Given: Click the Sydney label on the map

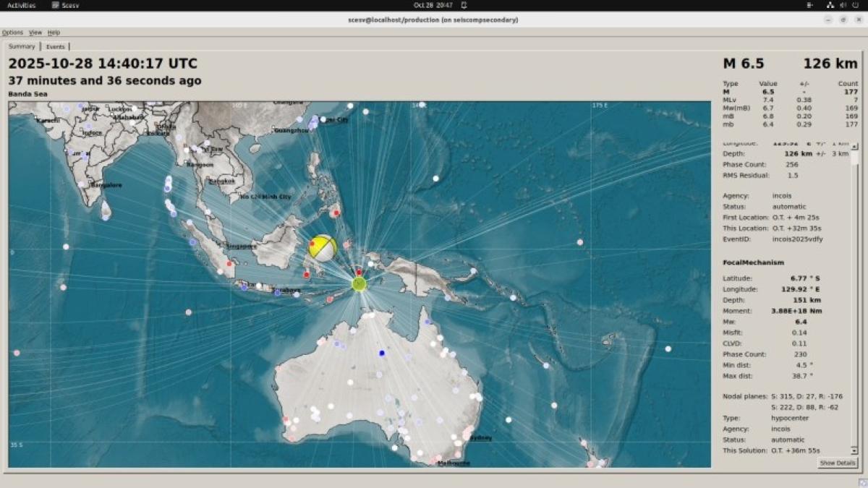Looking at the screenshot, I should click(480, 438).
